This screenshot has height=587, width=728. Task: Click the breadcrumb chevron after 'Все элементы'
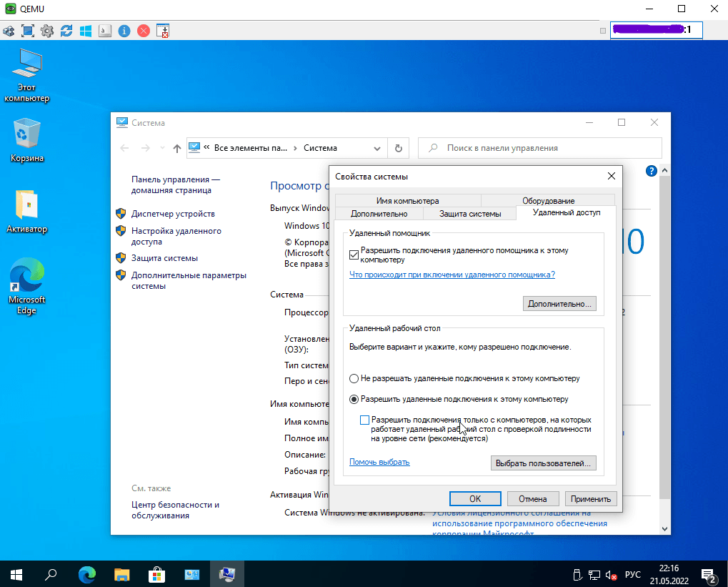295,148
